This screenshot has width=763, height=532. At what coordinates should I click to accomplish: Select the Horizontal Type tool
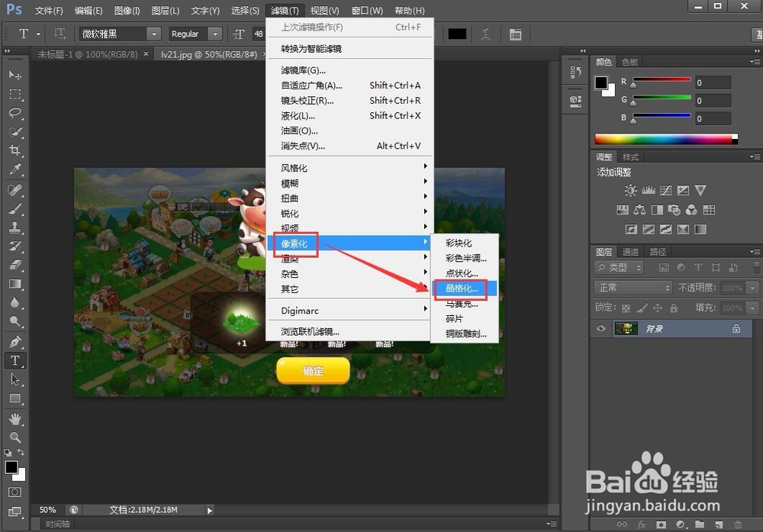pyautogui.click(x=15, y=361)
